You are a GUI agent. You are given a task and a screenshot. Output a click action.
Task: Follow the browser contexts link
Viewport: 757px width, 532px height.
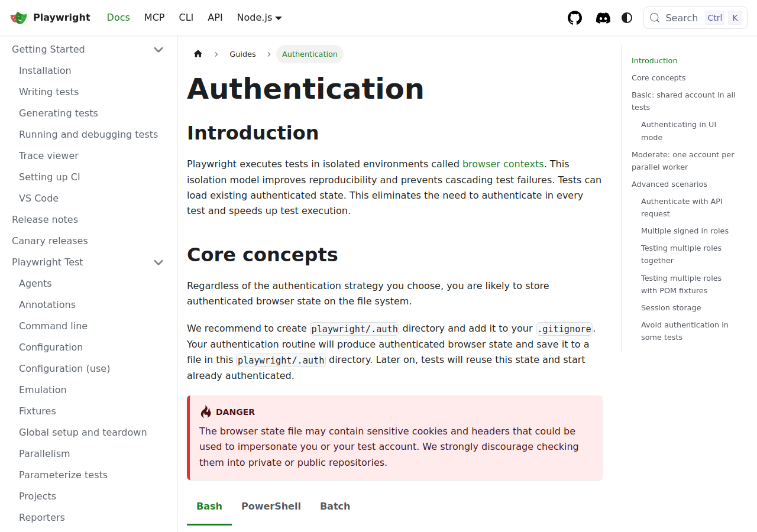503,164
